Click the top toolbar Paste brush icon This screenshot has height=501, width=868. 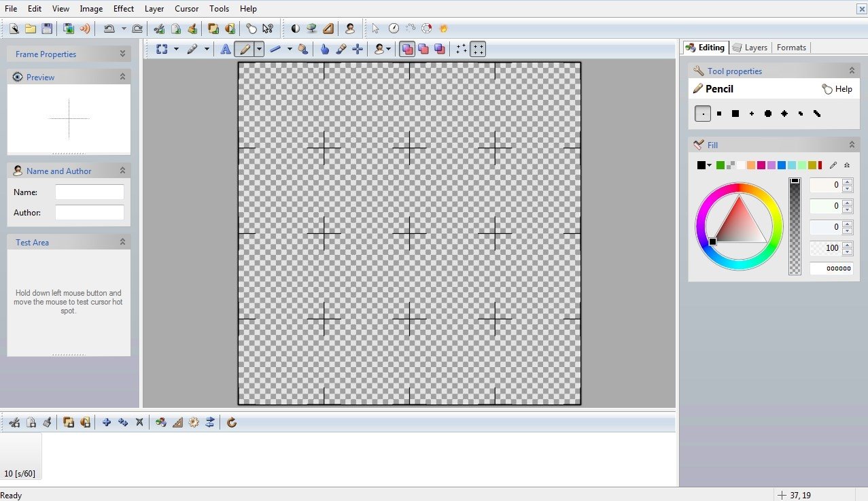192,29
